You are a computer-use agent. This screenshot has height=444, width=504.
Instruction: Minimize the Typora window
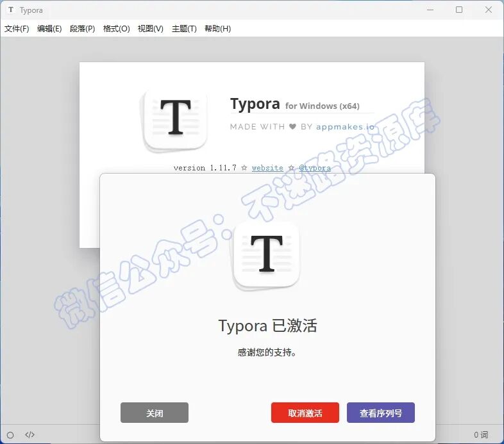click(430, 10)
